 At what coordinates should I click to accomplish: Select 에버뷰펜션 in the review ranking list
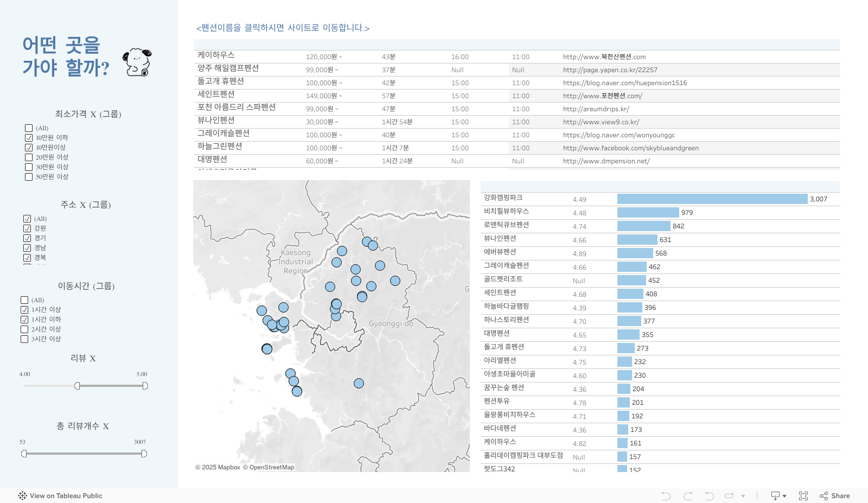(x=500, y=252)
